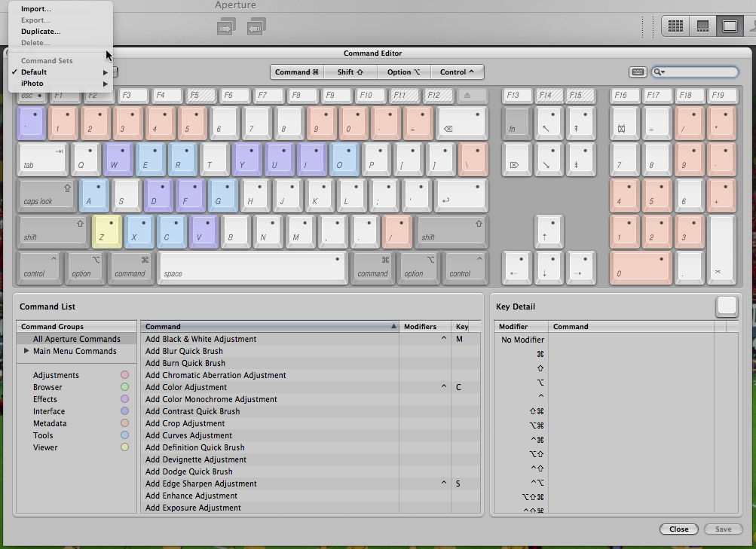This screenshot has width=756, height=549.
Task: Select the space bar key
Action: tap(253, 268)
